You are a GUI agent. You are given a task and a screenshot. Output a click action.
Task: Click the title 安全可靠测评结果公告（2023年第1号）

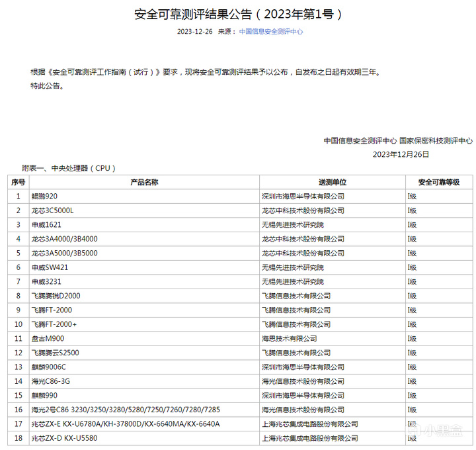(238, 14)
